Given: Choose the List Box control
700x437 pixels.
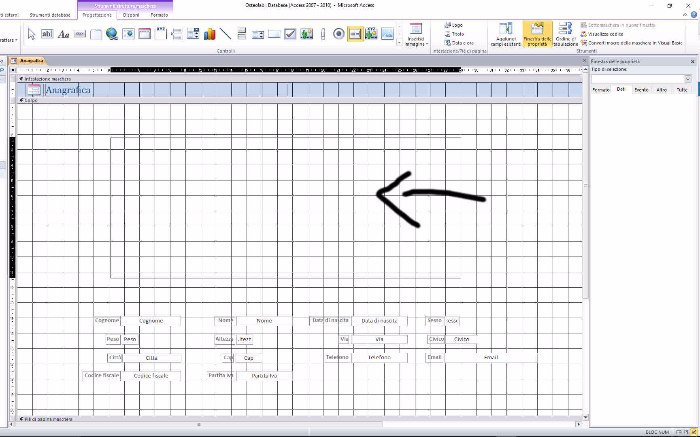Looking at the screenshot, I should (258, 34).
